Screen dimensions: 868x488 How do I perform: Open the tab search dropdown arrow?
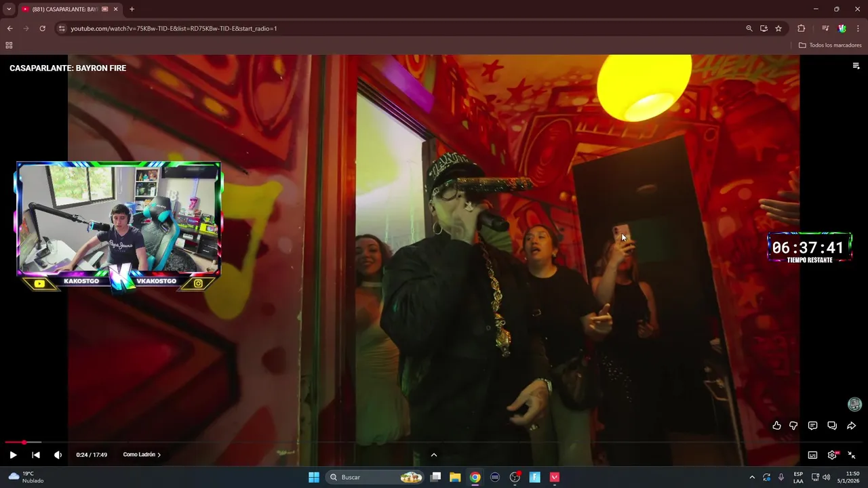pyautogui.click(x=9, y=9)
